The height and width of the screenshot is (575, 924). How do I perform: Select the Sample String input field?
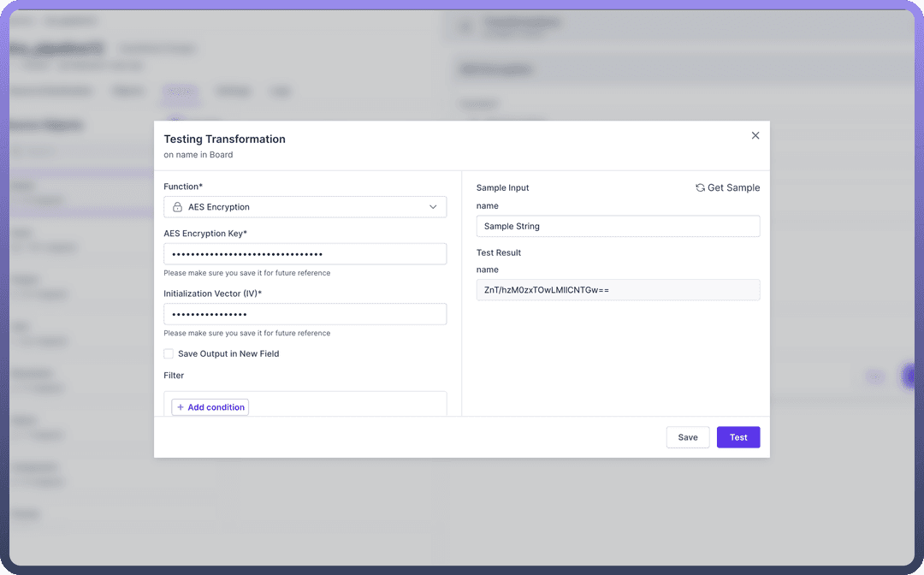[618, 226]
